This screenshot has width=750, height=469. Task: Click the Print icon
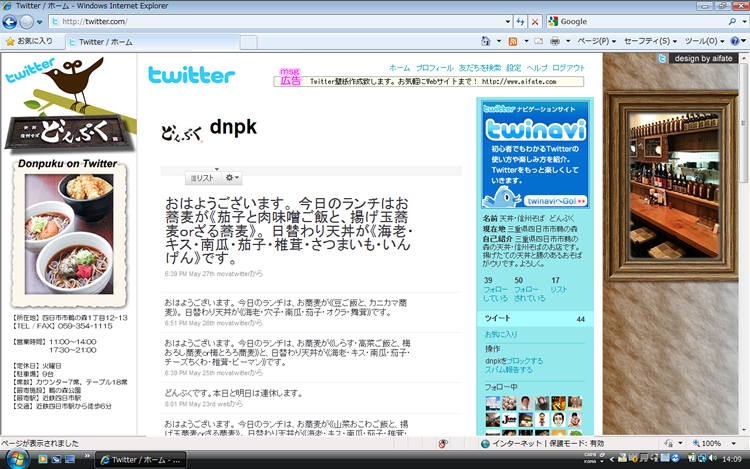pos(555,41)
